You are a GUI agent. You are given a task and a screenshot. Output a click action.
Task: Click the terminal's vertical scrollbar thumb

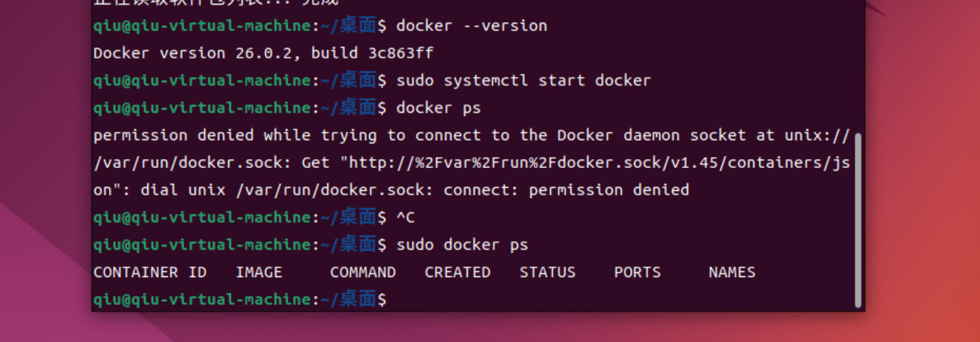click(858, 219)
